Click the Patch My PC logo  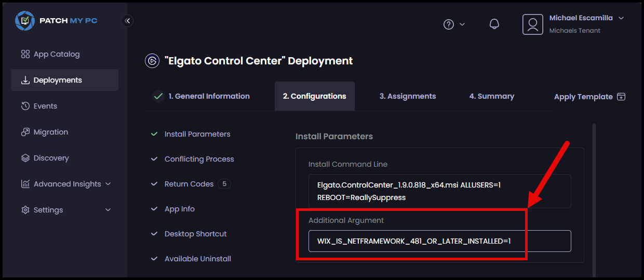57,21
